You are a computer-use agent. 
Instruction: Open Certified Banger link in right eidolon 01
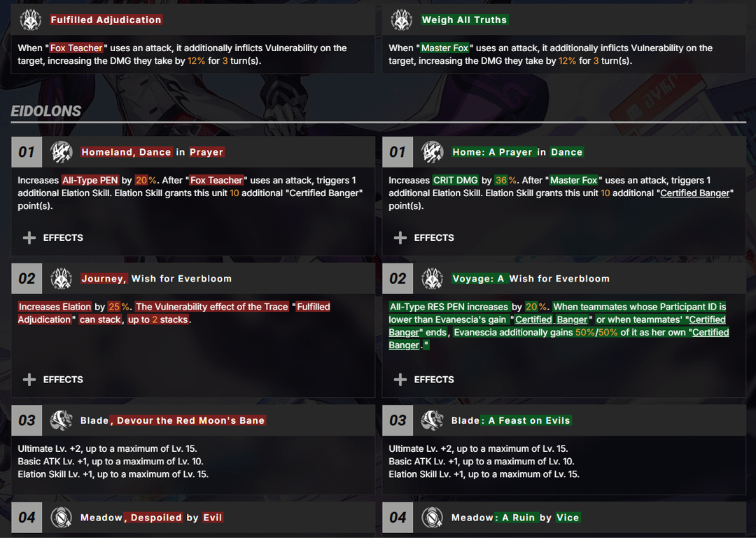[x=695, y=193]
